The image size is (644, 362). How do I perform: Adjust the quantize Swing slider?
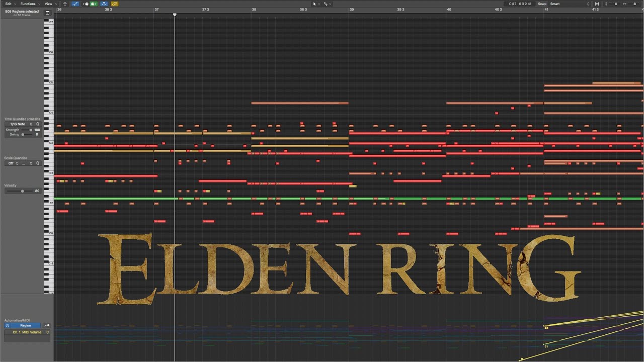coord(27,135)
